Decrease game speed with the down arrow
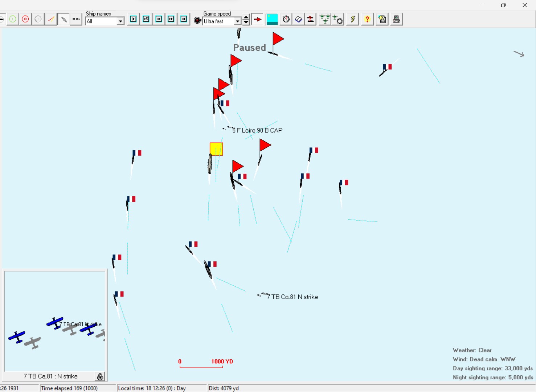 246,22
